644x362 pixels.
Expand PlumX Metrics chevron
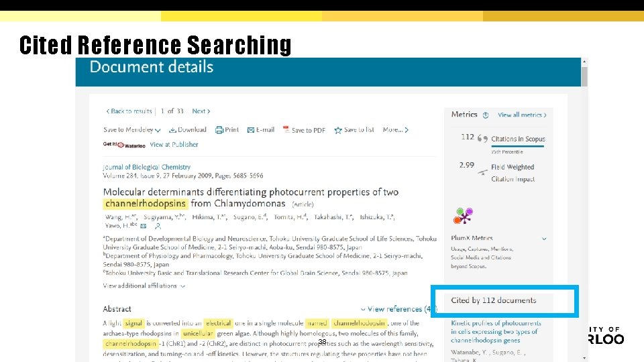coord(544,239)
